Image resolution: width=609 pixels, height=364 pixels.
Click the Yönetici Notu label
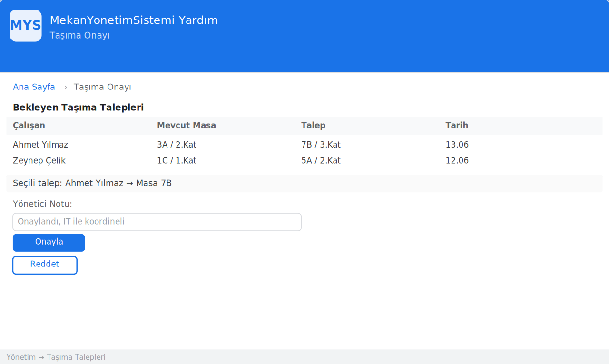(x=42, y=204)
